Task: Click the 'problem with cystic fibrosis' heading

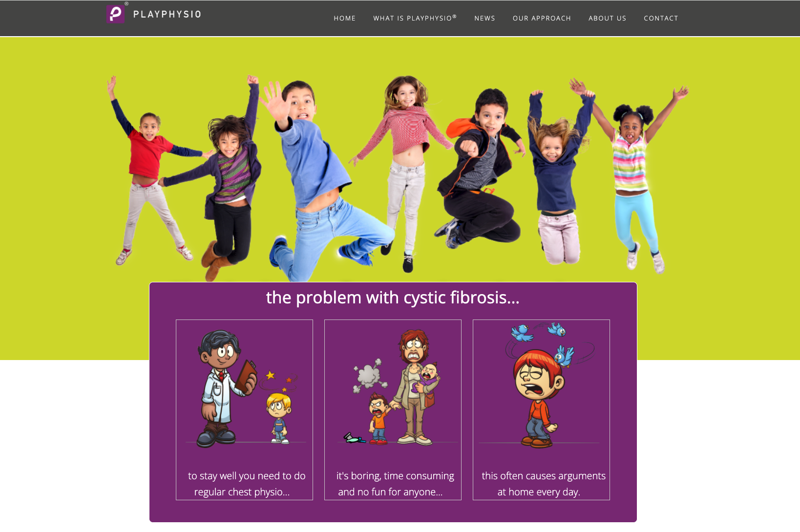Action: pos(393,298)
